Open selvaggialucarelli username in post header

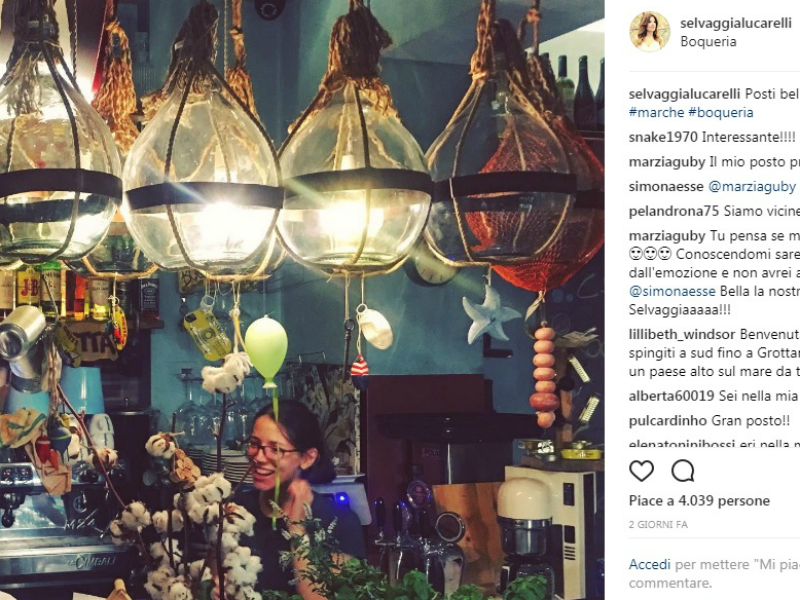tap(736, 23)
